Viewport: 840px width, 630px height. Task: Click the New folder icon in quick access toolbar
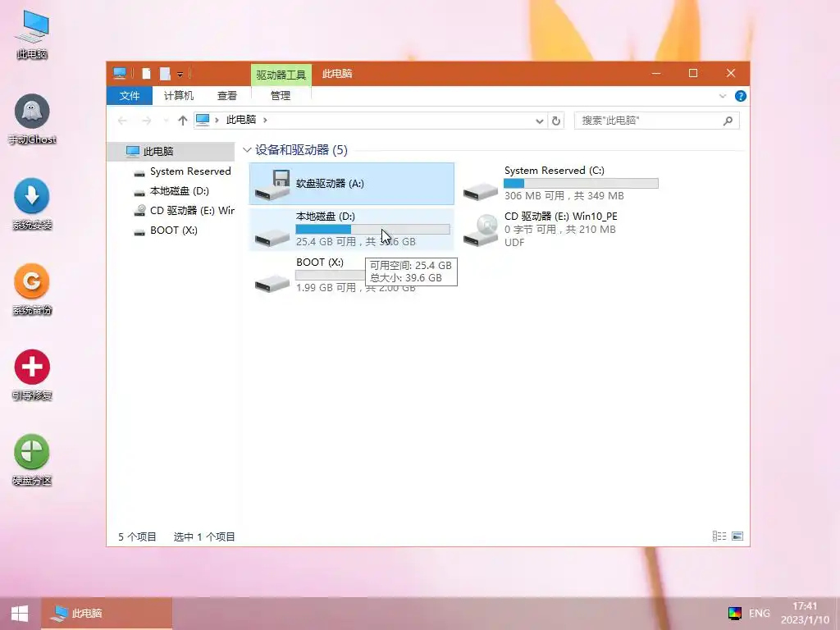[165, 73]
